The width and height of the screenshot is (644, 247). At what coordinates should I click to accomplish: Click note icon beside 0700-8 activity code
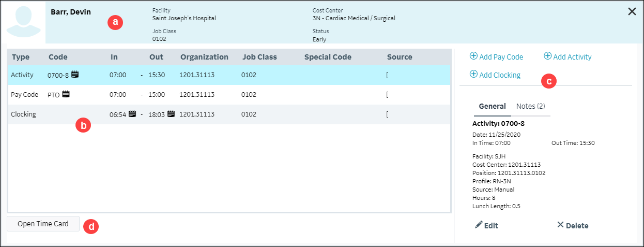[x=75, y=75]
